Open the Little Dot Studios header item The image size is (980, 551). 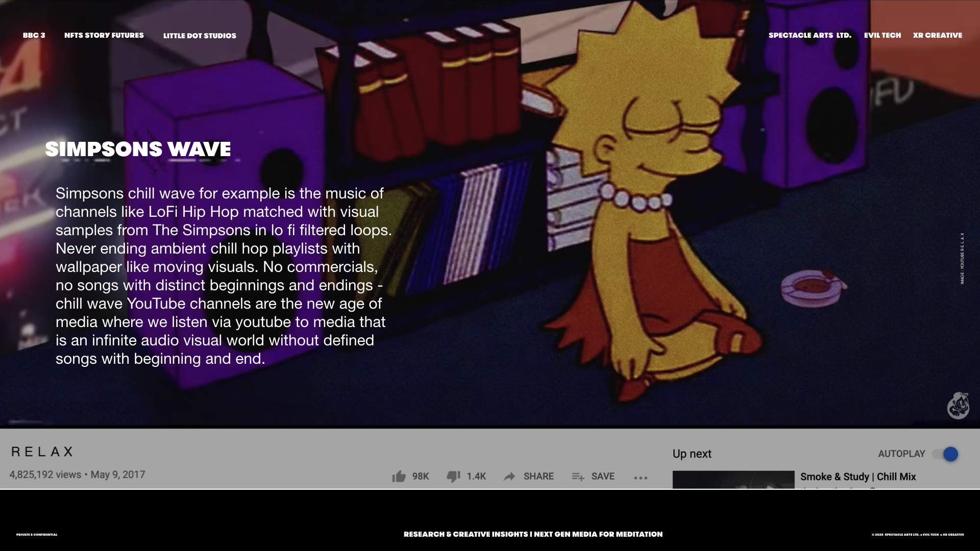pos(200,36)
